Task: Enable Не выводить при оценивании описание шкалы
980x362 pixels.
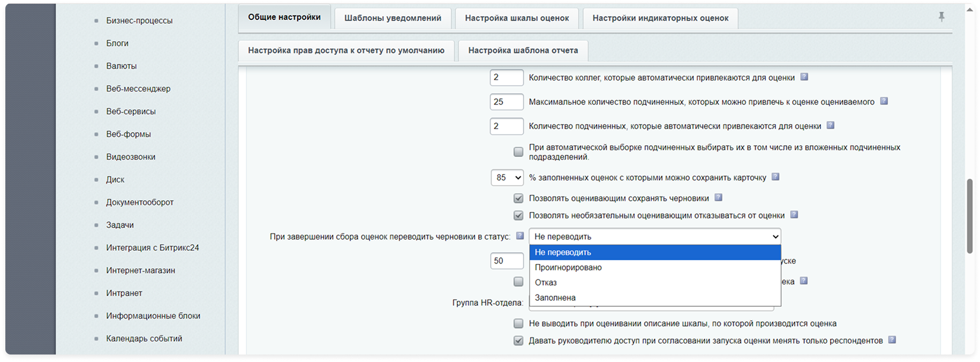Action: [x=518, y=323]
